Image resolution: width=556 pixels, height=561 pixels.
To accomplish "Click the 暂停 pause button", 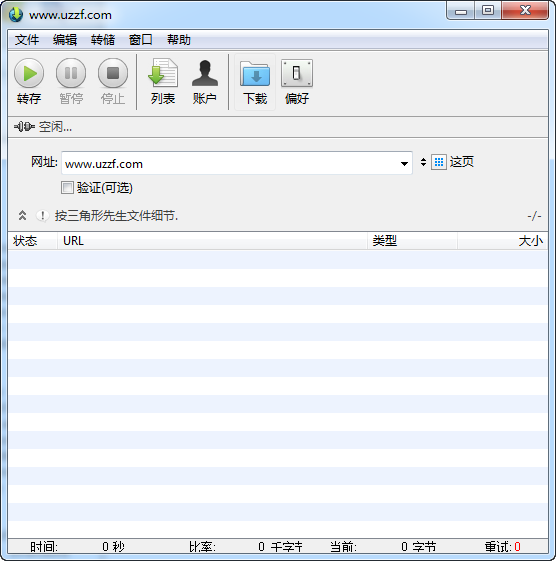I will point(71,82).
